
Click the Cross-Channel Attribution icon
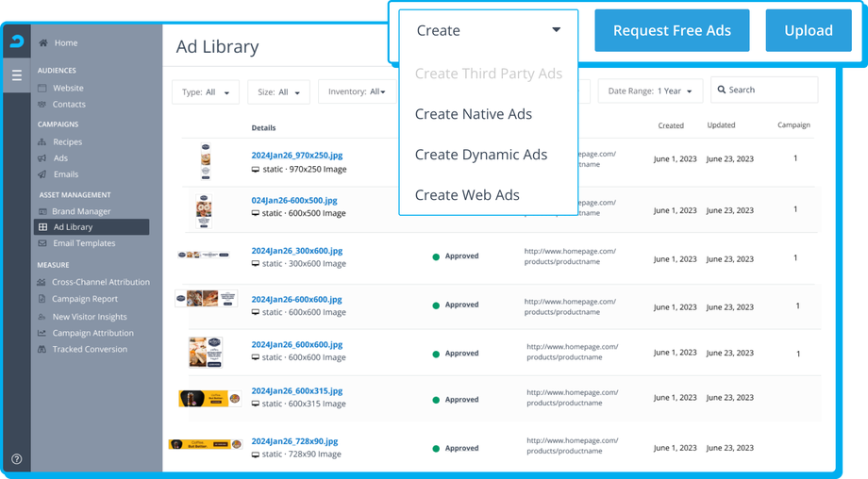[42, 282]
